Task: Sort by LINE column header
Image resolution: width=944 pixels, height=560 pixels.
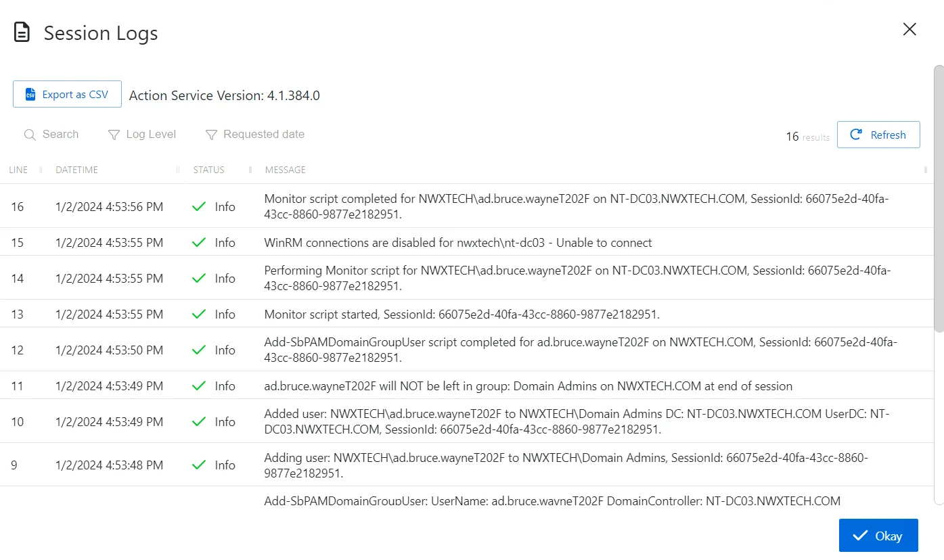Action: (18, 170)
